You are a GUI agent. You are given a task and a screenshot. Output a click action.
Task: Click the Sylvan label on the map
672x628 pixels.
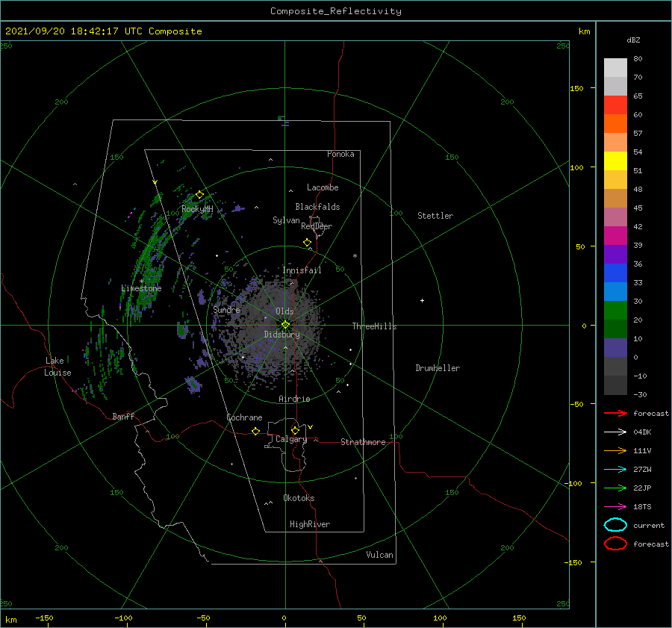point(286,220)
